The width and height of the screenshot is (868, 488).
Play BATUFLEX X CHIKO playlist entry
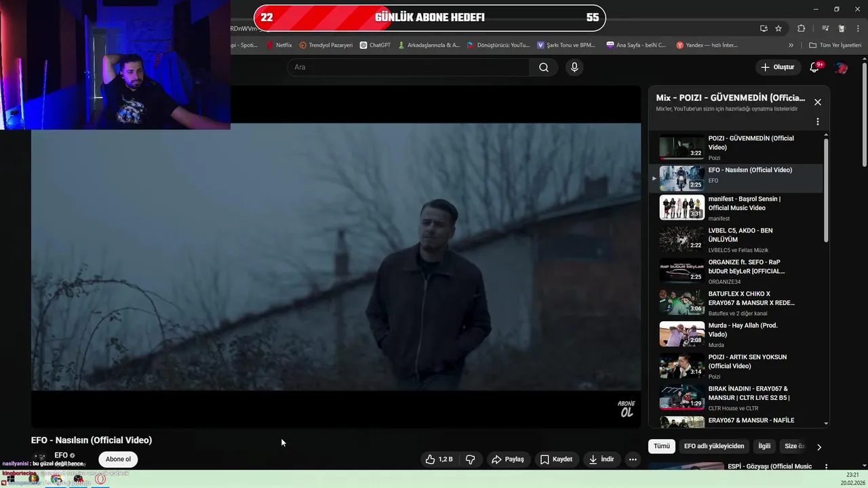736,302
